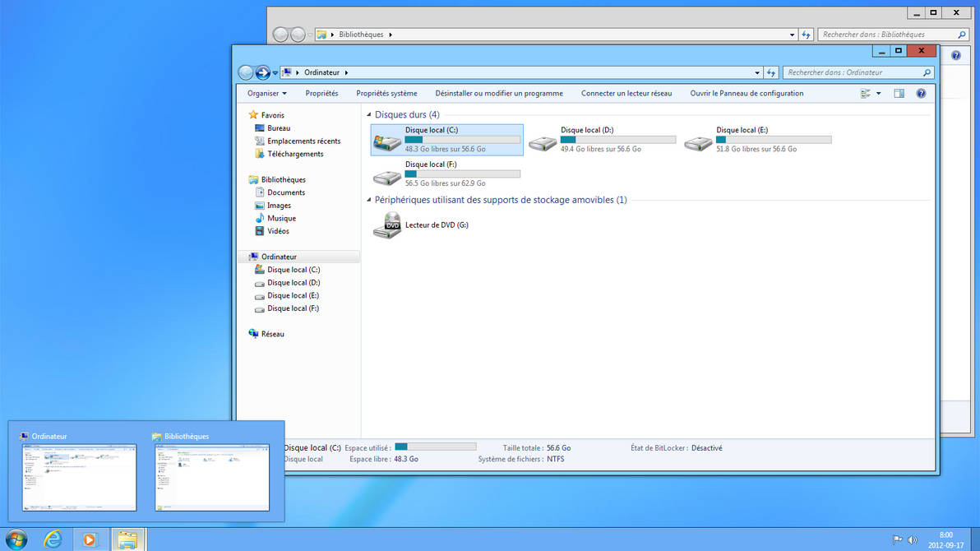Click Désinstaller ou modifier un programme
The height and width of the screenshot is (551, 980).
[499, 94]
